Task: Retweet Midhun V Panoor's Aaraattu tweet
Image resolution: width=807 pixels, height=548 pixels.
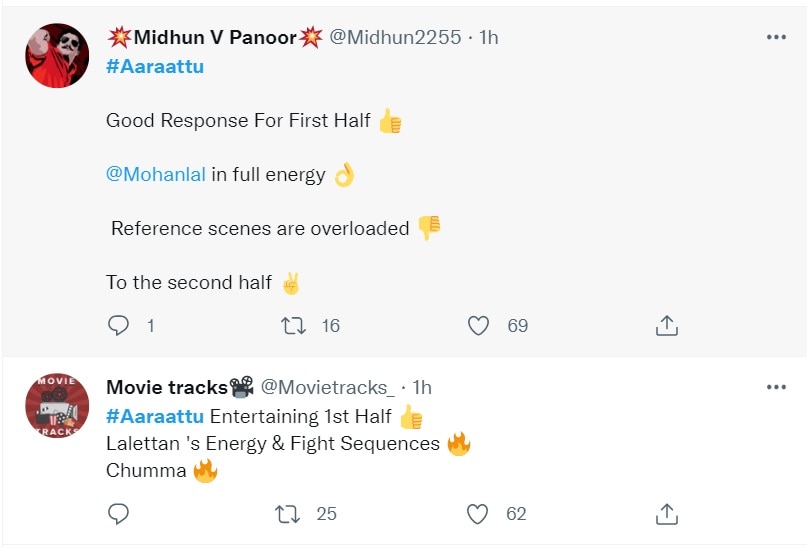Action: pos(294,326)
